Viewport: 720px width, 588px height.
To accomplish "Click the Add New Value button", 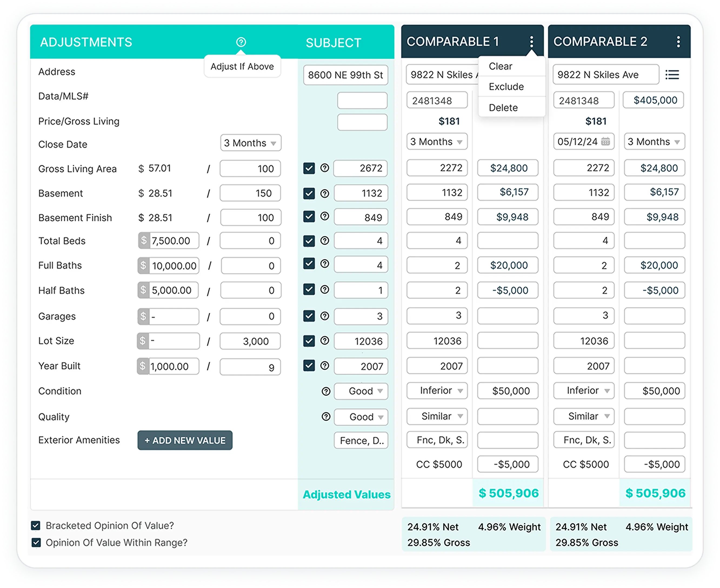I will (x=185, y=440).
